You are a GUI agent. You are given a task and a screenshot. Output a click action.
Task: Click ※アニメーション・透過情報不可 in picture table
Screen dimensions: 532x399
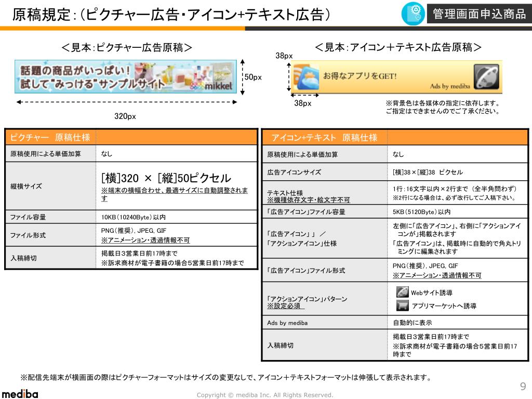(145, 240)
